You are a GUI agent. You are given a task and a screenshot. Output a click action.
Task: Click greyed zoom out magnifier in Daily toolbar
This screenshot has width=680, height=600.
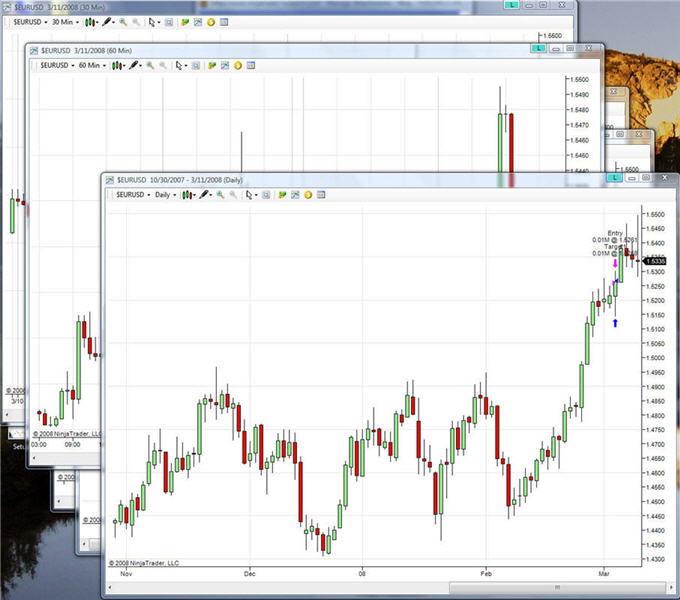point(233,195)
